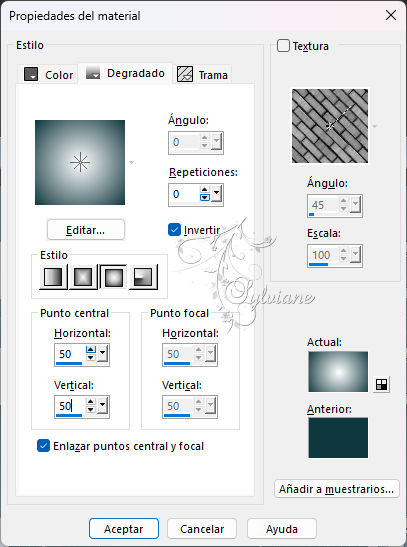Select the radial gradient style icon
This screenshot has width=407, height=547.
click(143, 277)
